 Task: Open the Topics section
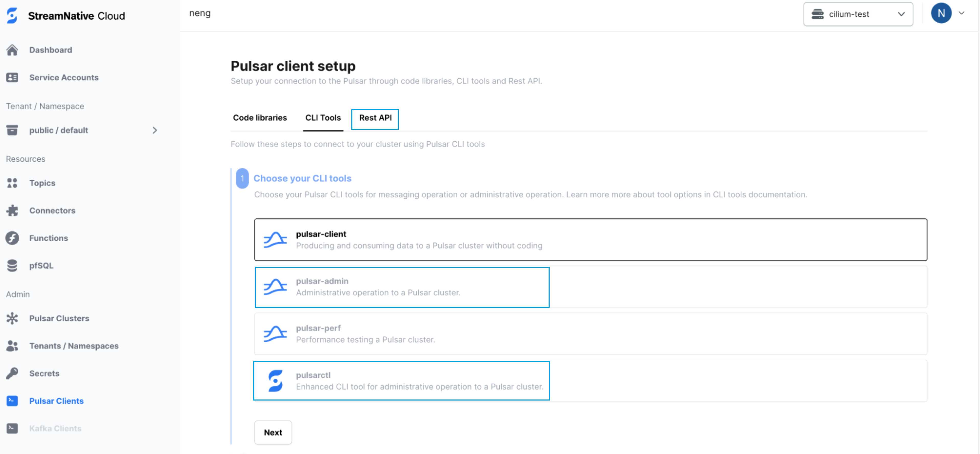tap(42, 183)
